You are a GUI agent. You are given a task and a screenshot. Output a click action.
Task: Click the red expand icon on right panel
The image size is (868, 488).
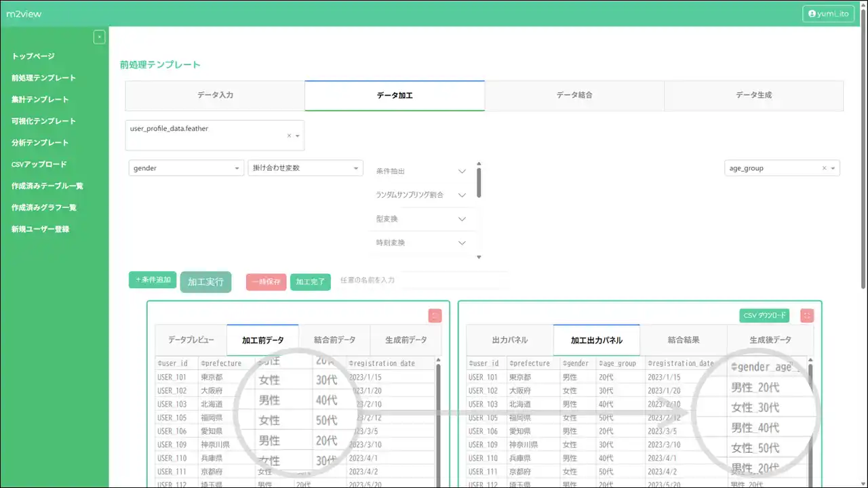[806, 316]
